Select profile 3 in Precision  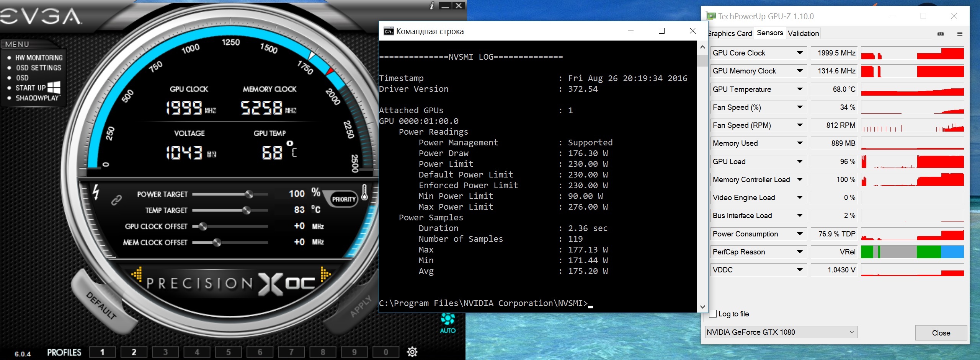tap(165, 352)
